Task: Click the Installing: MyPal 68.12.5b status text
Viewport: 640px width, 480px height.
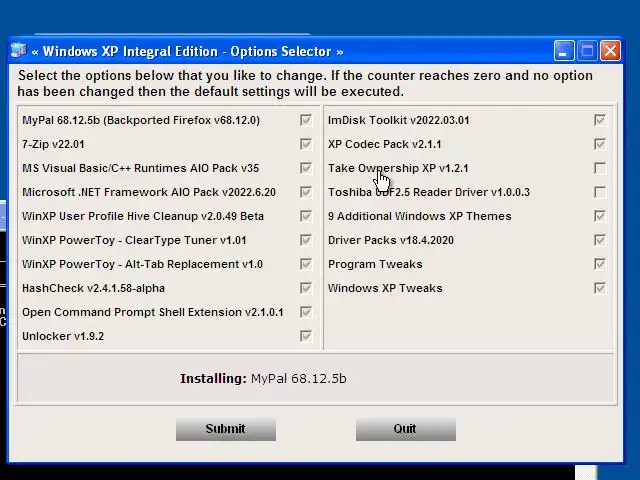Action: (263, 379)
